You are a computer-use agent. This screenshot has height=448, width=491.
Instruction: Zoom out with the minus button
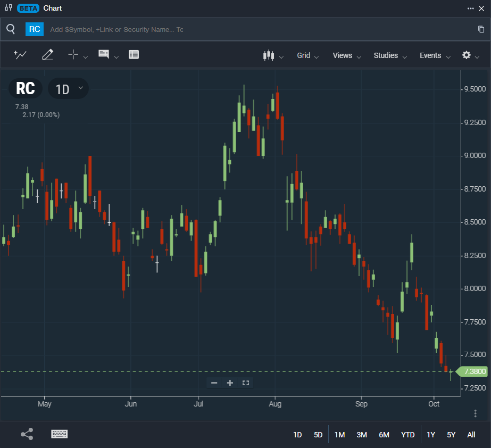tap(214, 383)
